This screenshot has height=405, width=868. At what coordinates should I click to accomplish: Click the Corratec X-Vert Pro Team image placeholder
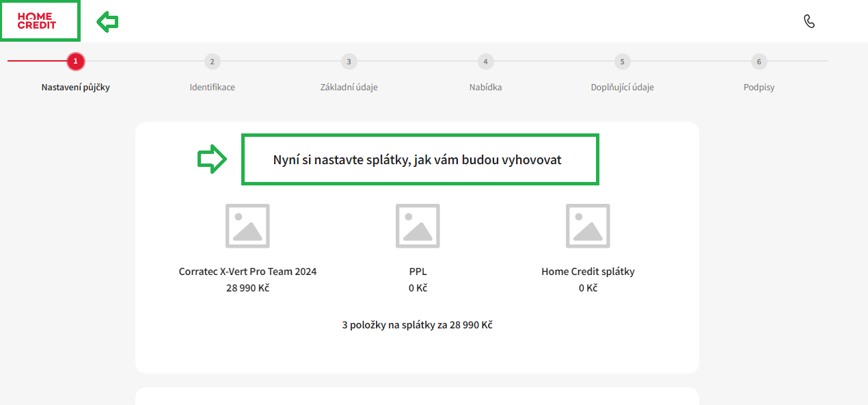[x=247, y=226]
